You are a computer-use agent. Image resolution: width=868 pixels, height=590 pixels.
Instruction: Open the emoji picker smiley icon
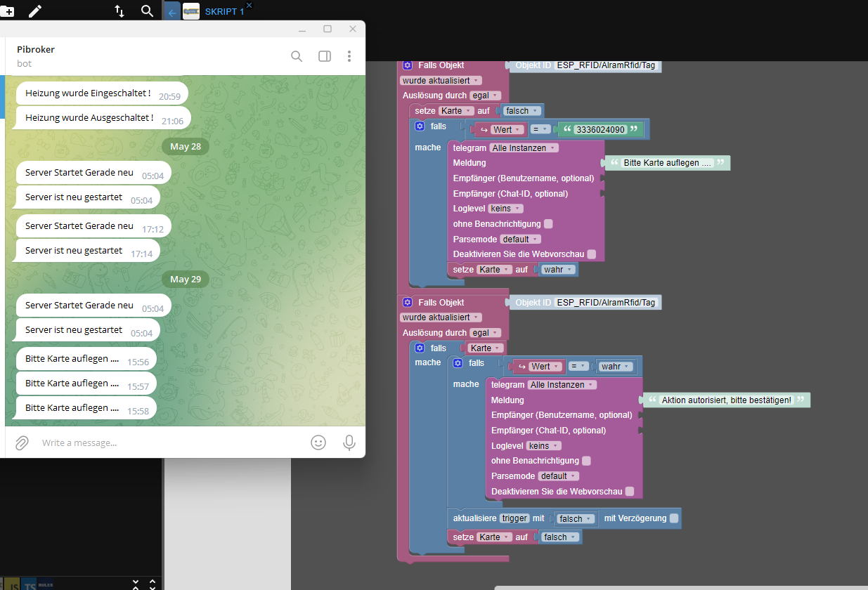(x=318, y=442)
